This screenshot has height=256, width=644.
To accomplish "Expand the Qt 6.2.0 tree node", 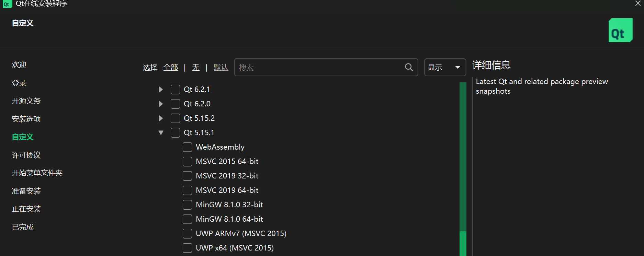I will tap(161, 104).
